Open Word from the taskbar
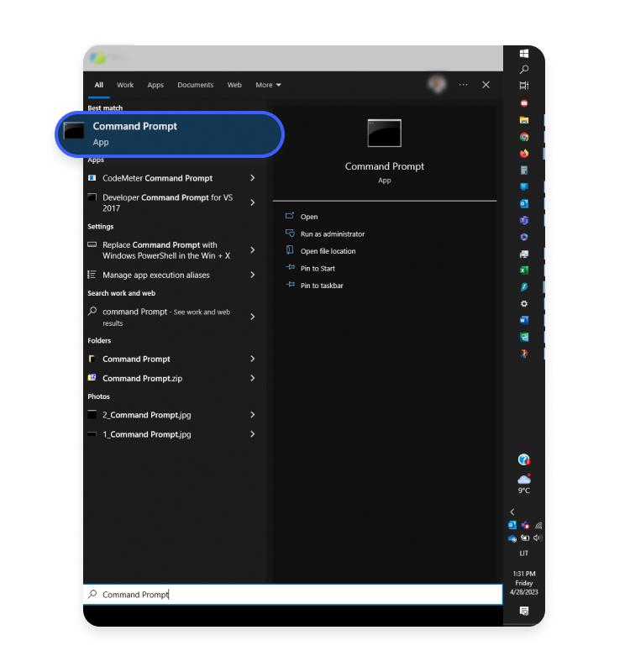Viewport: 630px width, 672px height. click(523, 320)
